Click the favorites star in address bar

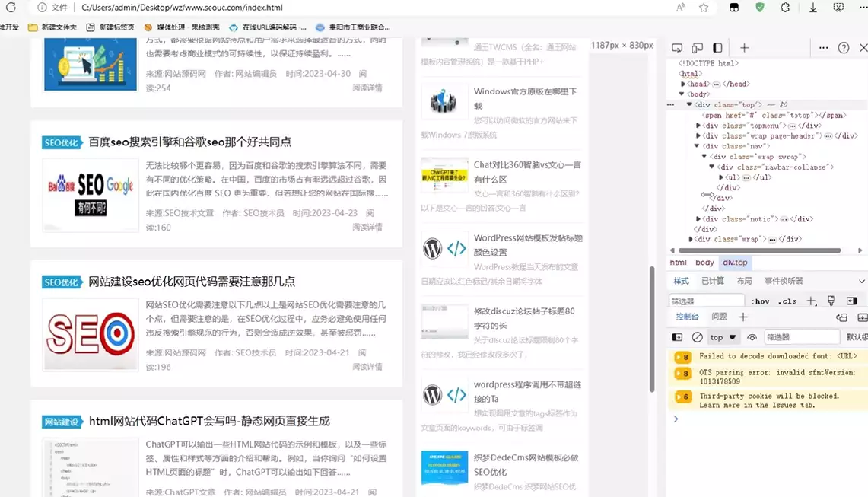[x=704, y=8]
